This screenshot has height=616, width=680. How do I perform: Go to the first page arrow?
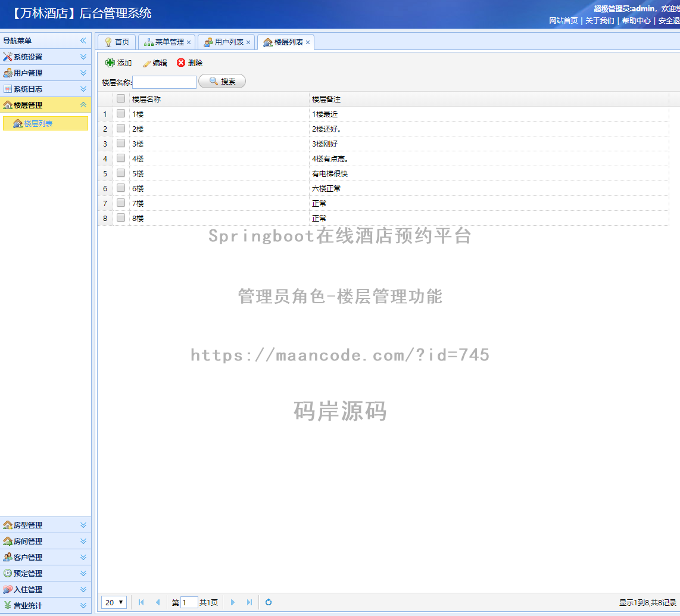click(x=141, y=602)
